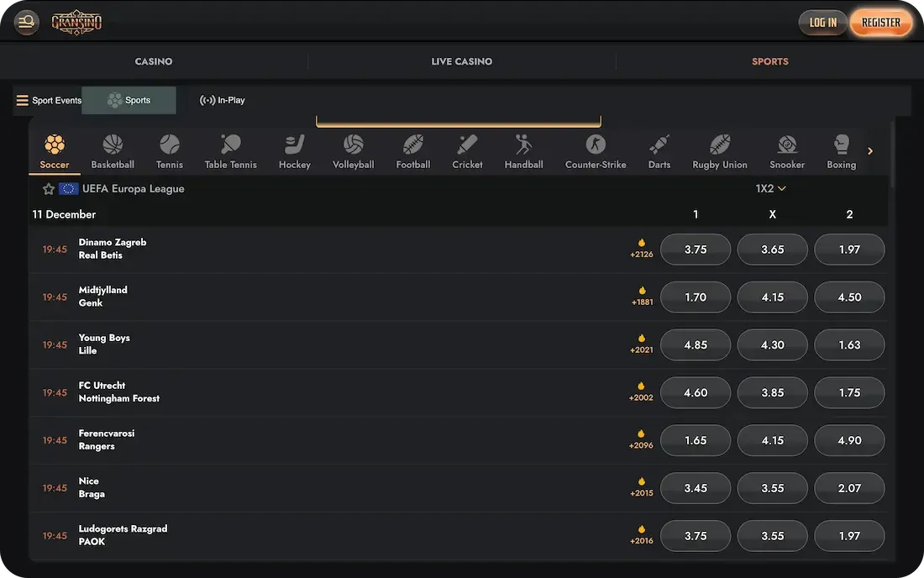Bet on Young Boys win at 4.85
The width and height of the screenshot is (924, 578).
coord(696,344)
